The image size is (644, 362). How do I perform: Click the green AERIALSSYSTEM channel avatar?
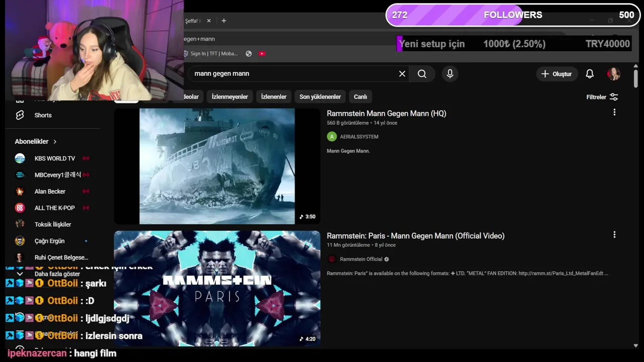[332, 137]
